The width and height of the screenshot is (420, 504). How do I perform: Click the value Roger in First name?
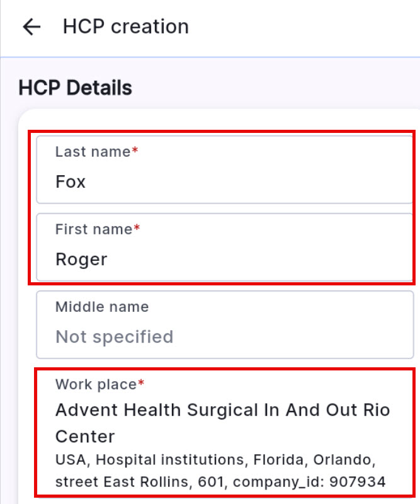pos(81,259)
